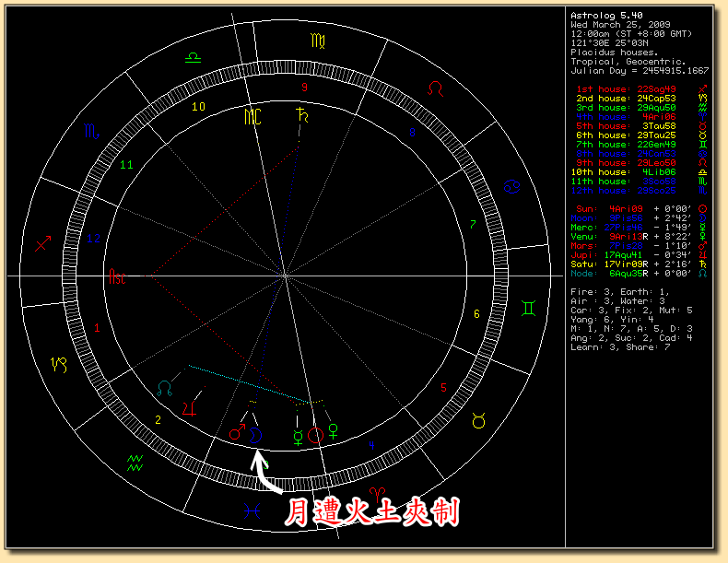Click the "Tropical, Geocentric." line
This screenshot has height=563, width=728.
(628, 62)
